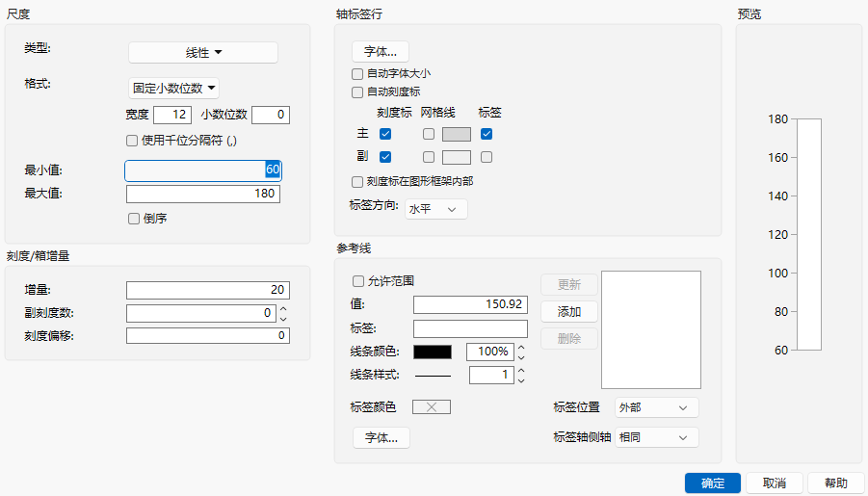This screenshot has width=868, height=496.
Task: Click black 线条颜色 swatch
Action: pyautogui.click(x=433, y=352)
